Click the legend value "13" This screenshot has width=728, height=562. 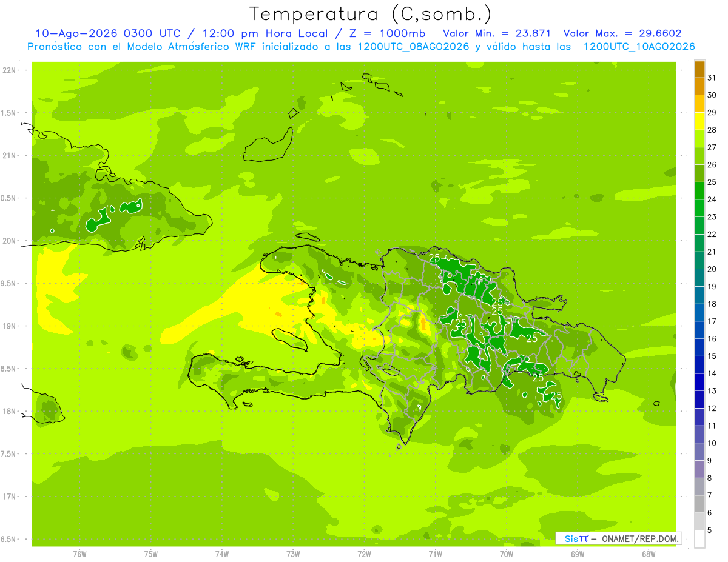(712, 390)
